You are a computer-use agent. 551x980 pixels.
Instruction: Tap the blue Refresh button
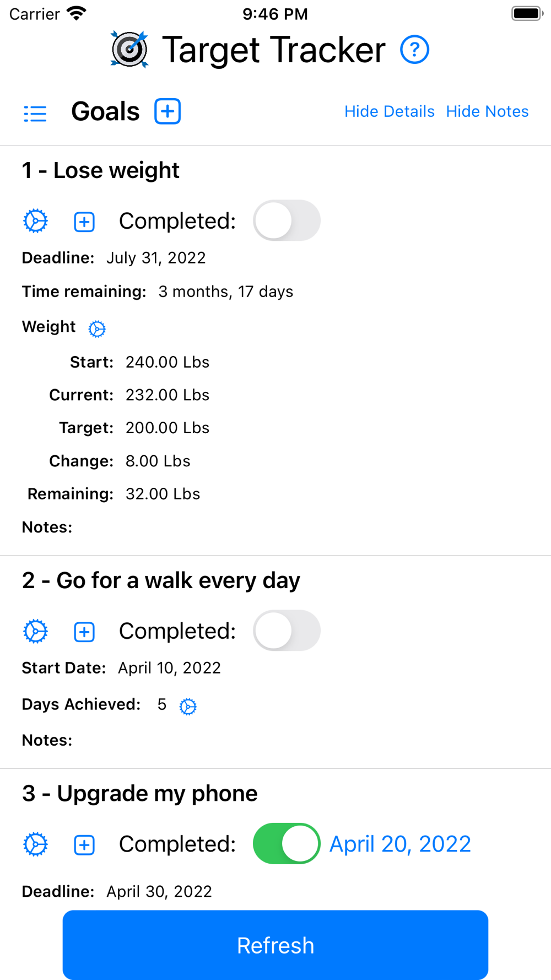275,945
